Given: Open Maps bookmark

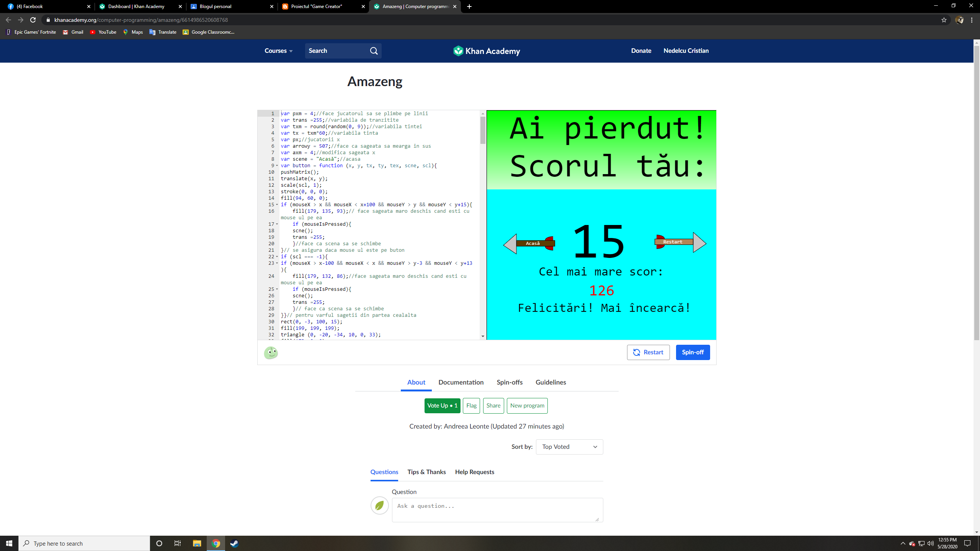Looking at the screenshot, I should point(133,32).
